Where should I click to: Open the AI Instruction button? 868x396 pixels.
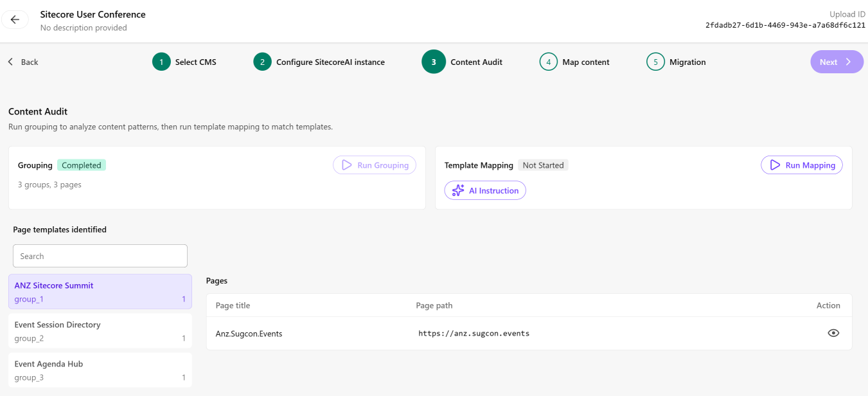485,190
